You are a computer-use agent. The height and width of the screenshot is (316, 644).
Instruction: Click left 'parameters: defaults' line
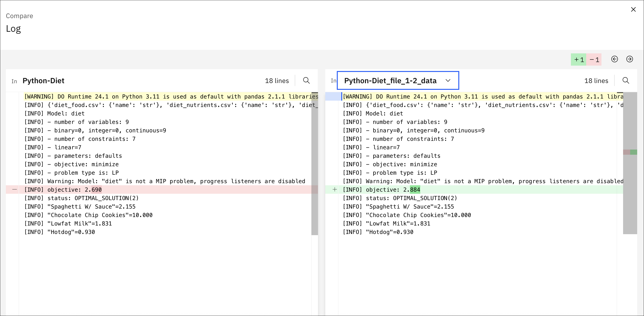coord(73,156)
